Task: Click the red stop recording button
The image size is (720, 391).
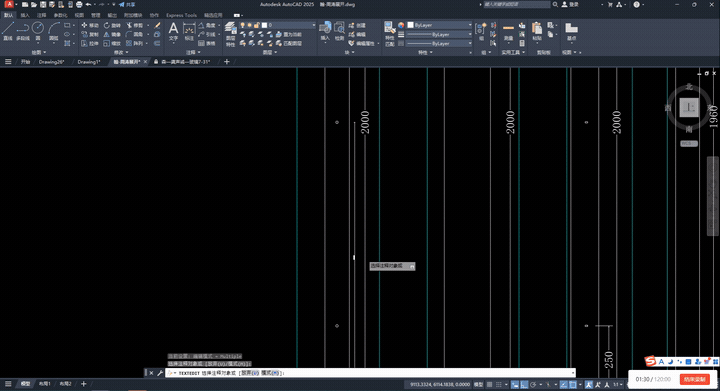Action: pos(694,380)
